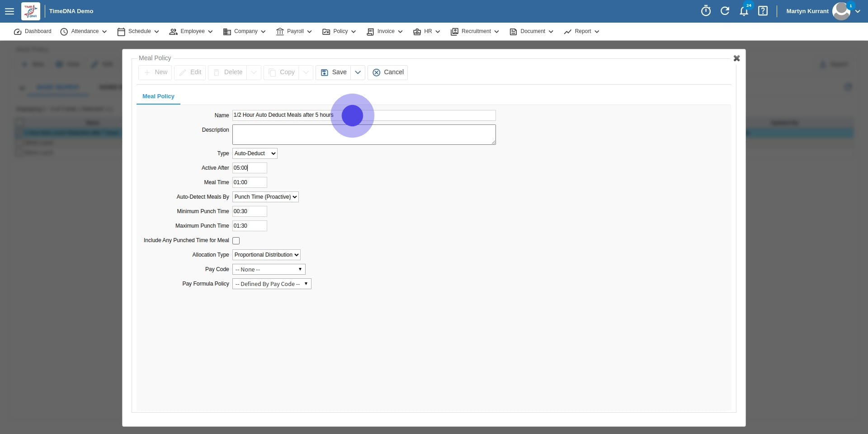Image resolution: width=868 pixels, height=434 pixels.
Task: Open the timer clock icon
Action: click(706, 11)
